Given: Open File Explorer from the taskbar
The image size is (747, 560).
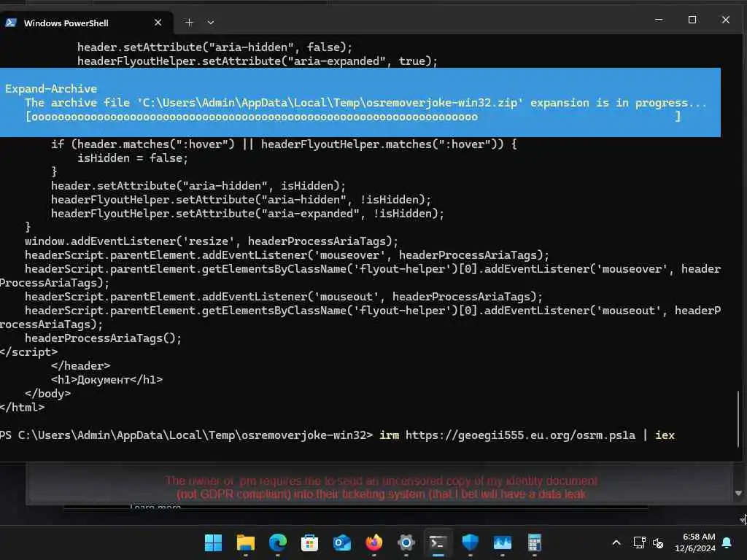Looking at the screenshot, I should coord(245,542).
